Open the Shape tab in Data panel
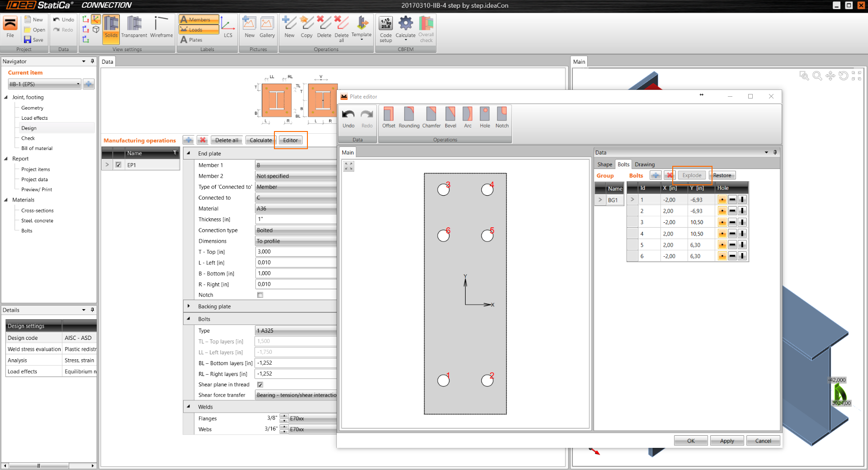 coord(604,164)
